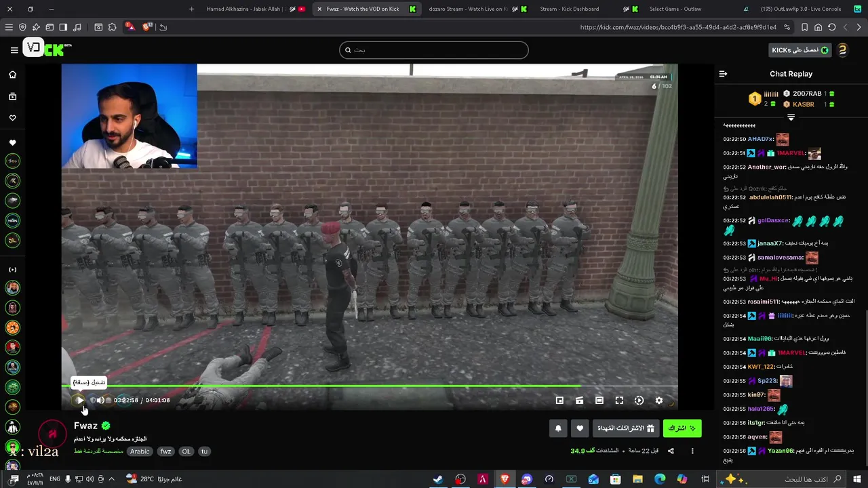The width and height of the screenshot is (868, 488).
Task: Open the Kick sidebar hamburger menu
Action: click(x=14, y=49)
